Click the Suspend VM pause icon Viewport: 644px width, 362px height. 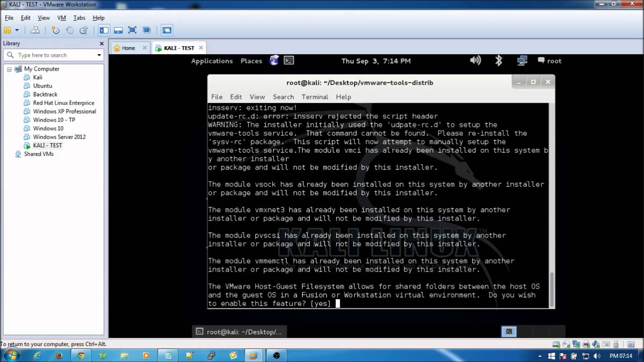(x=7, y=30)
